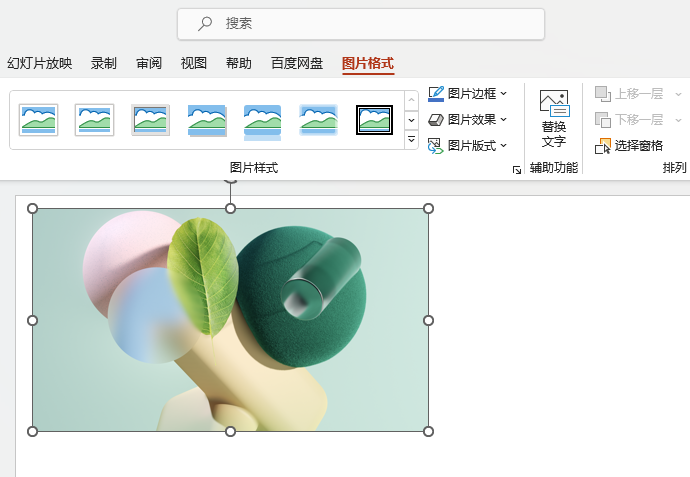Click the picture styles gallery down arrow

coord(411,120)
